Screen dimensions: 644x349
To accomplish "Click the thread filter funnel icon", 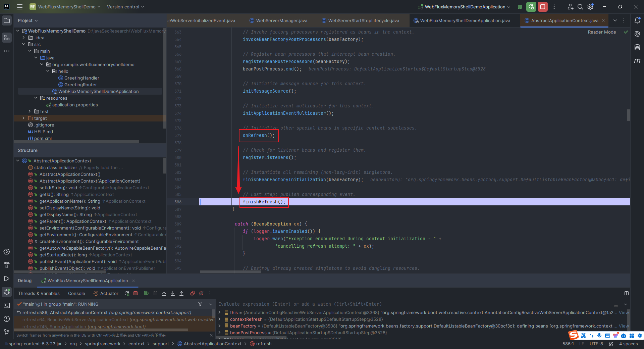I will [200, 304].
